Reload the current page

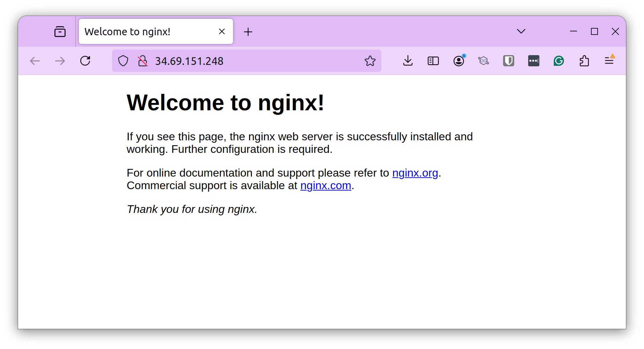[x=85, y=61]
